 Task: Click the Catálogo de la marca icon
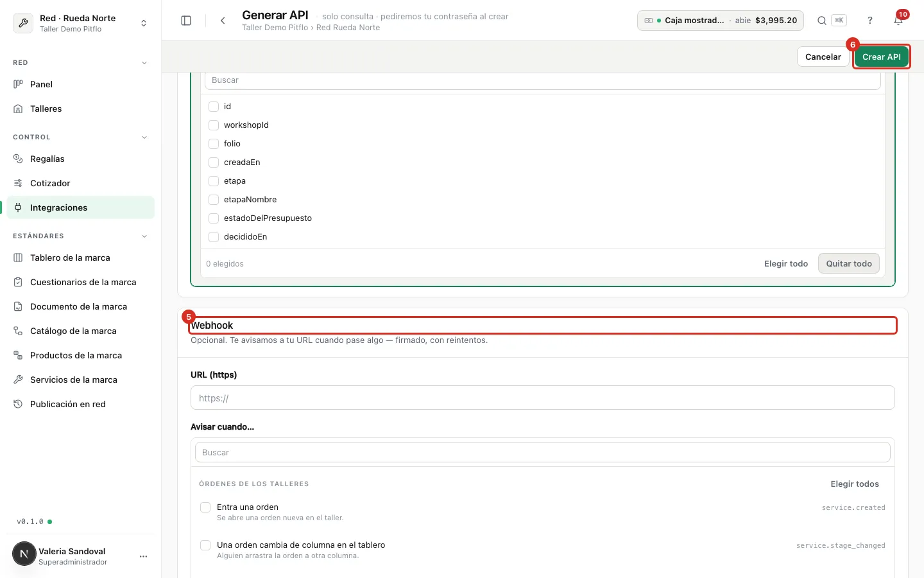[18, 331]
